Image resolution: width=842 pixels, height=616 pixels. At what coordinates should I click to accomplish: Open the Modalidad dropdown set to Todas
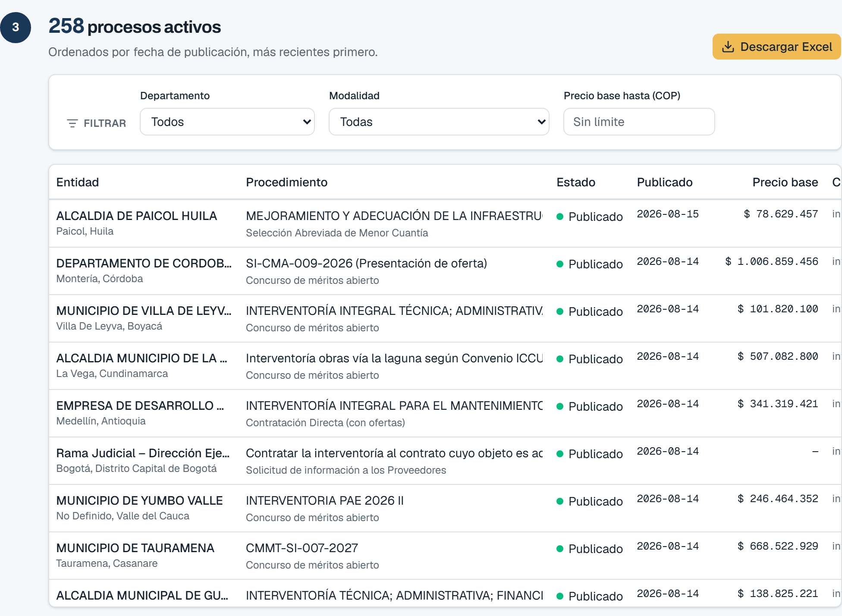click(439, 122)
